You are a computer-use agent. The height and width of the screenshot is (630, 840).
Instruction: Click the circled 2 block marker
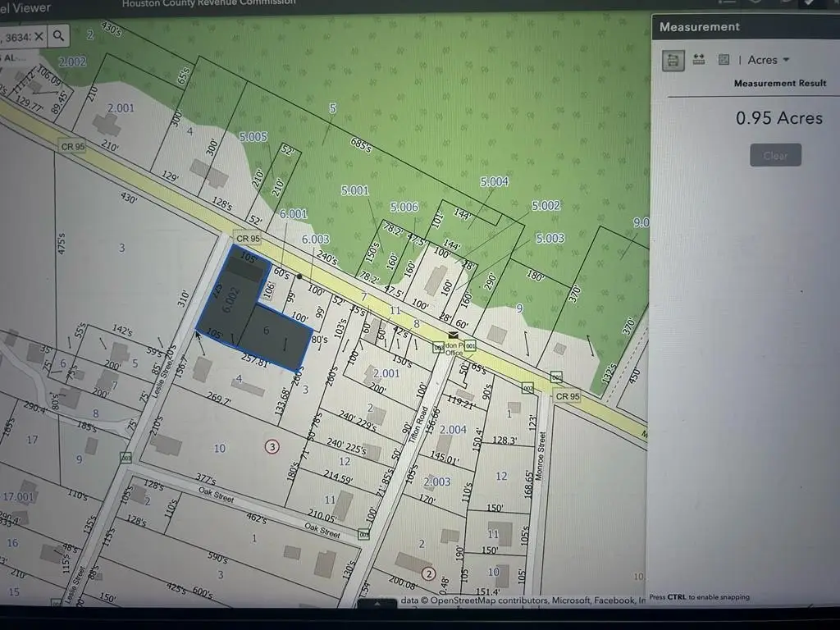click(x=427, y=573)
